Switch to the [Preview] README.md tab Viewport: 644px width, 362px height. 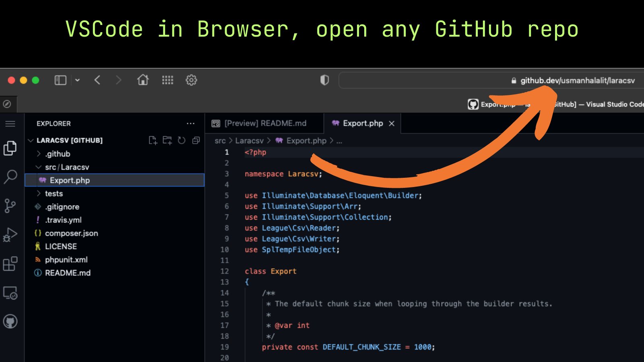coord(266,123)
